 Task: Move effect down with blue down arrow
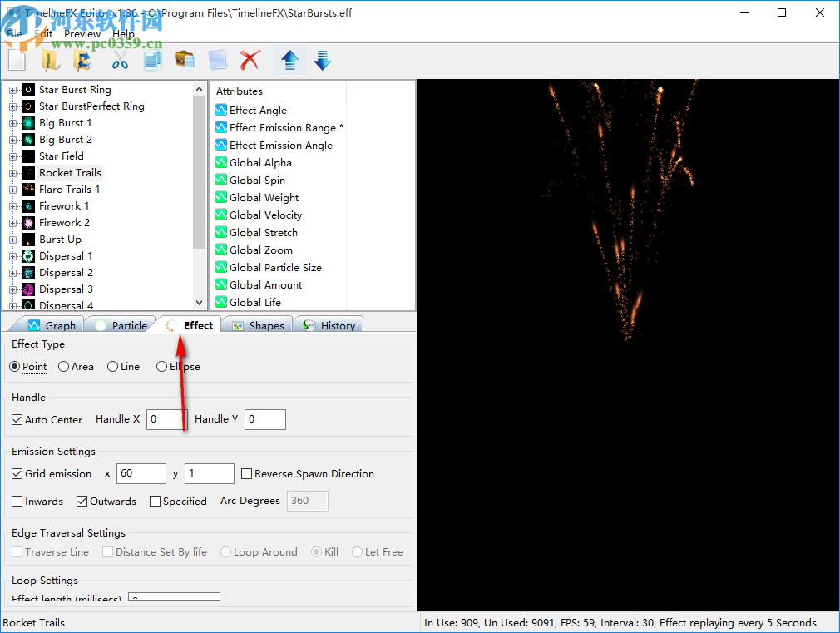(x=322, y=59)
